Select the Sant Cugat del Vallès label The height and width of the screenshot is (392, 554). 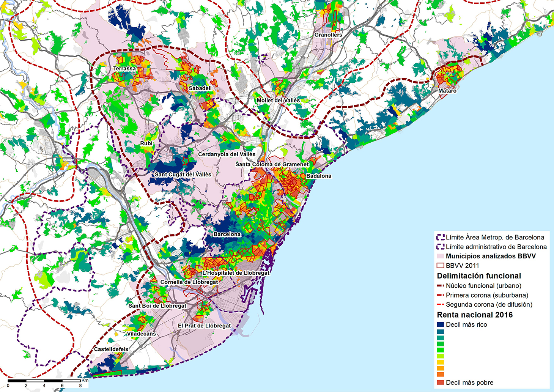pos(183,175)
